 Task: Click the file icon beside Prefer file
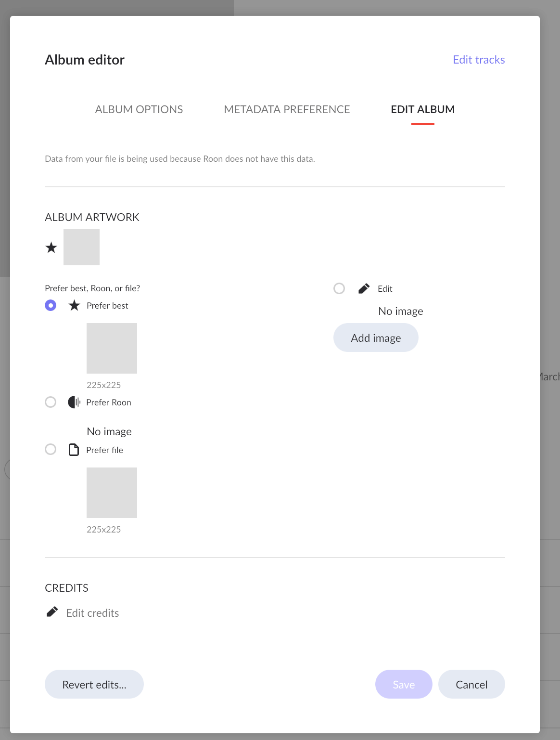point(74,450)
